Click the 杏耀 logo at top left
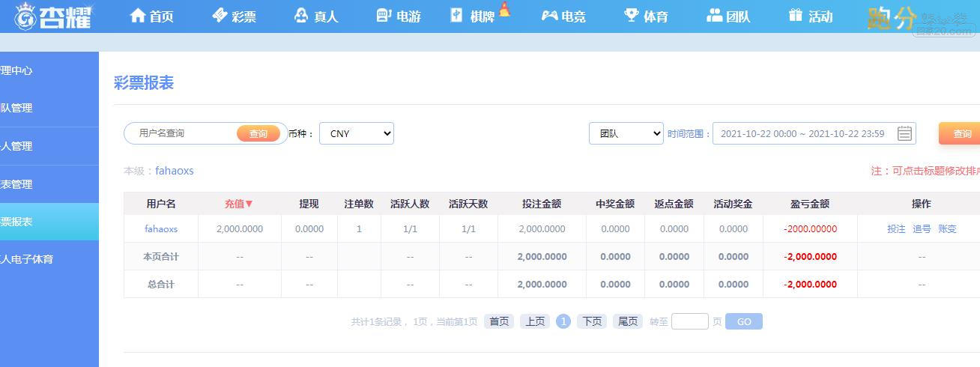 54,16
